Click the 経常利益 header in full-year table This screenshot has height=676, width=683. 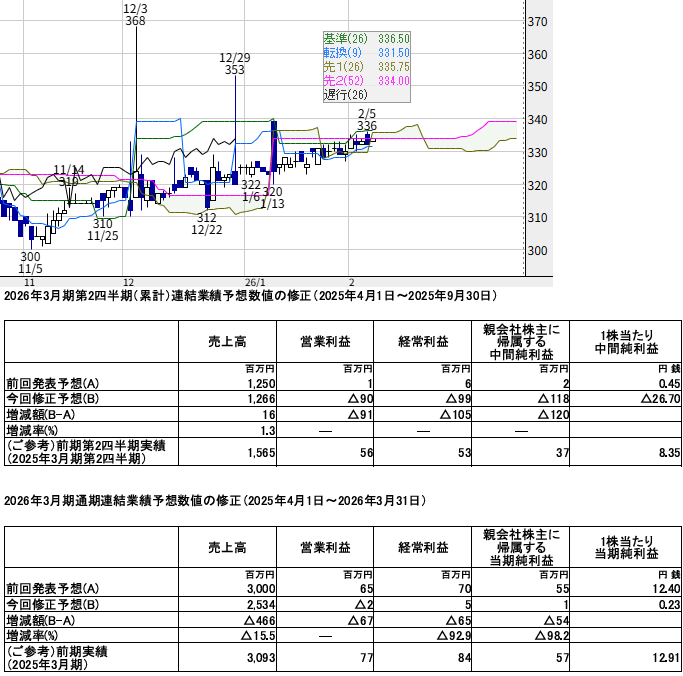coord(422,548)
